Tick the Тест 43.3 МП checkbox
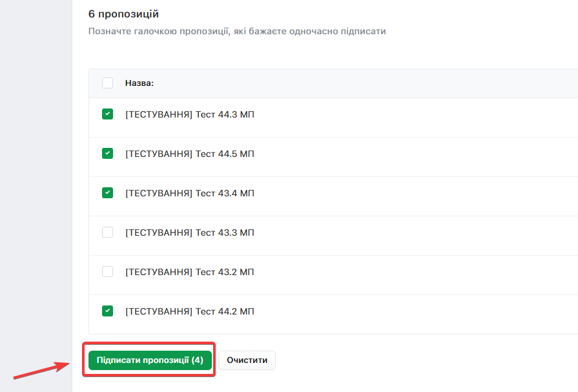This screenshot has height=392, width=578. pos(107,232)
